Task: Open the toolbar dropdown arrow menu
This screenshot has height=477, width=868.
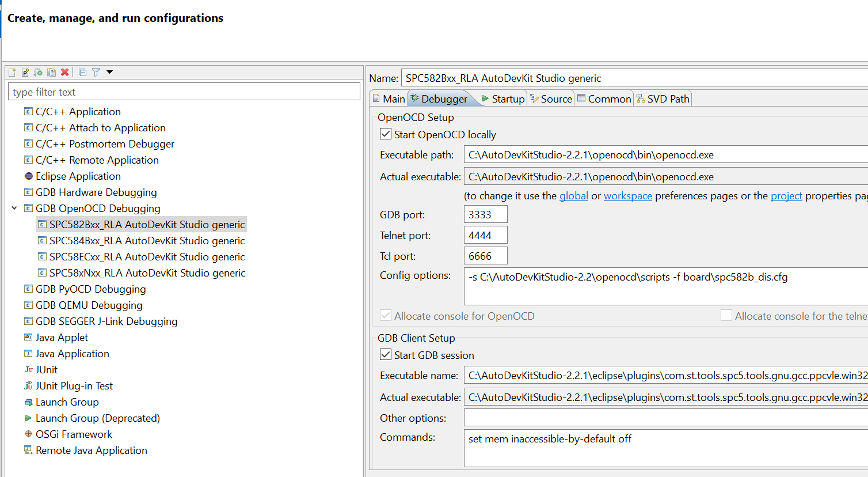Action: [x=109, y=72]
